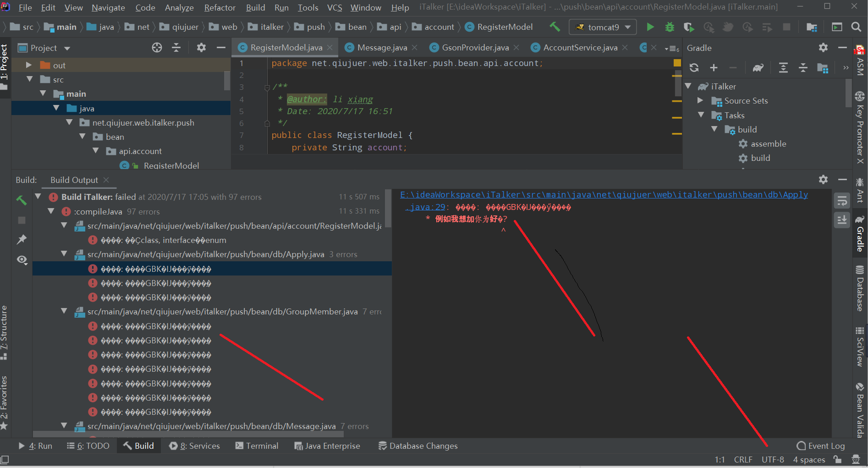This screenshot has height=468, width=868.
Task: Switch to AccountService.java tab
Action: tap(580, 47)
